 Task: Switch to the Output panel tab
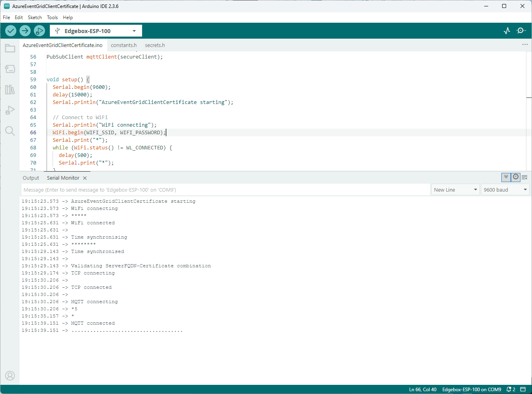click(31, 178)
